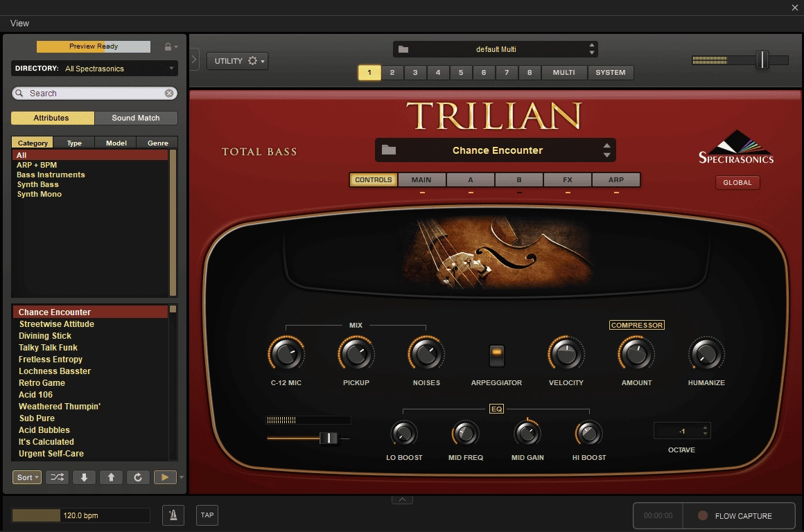Refresh the patch browser
Viewport: 804px width, 532px height.
point(138,477)
